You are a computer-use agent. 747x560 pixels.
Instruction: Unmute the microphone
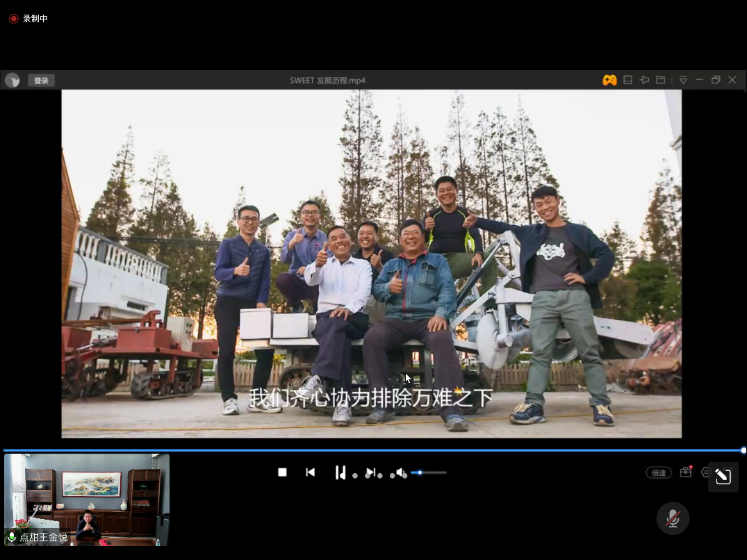673,518
